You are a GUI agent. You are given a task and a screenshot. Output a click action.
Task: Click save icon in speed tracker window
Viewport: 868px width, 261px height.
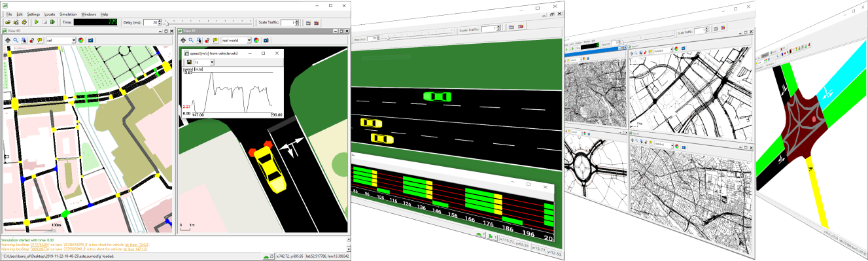[x=189, y=62]
